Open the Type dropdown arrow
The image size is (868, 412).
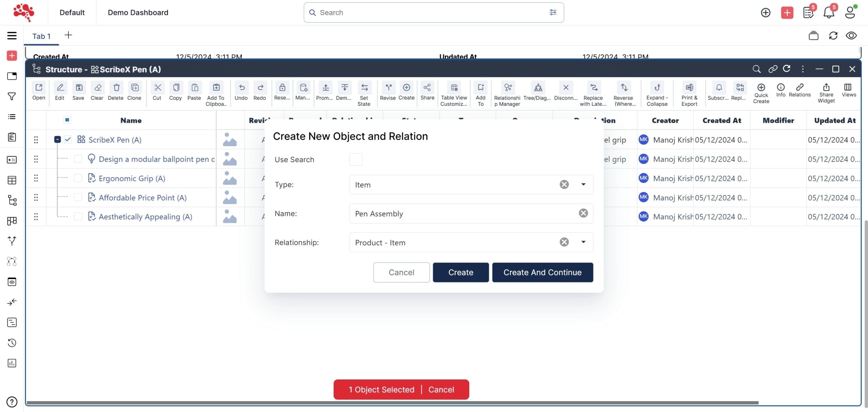pyautogui.click(x=583, y=184)
